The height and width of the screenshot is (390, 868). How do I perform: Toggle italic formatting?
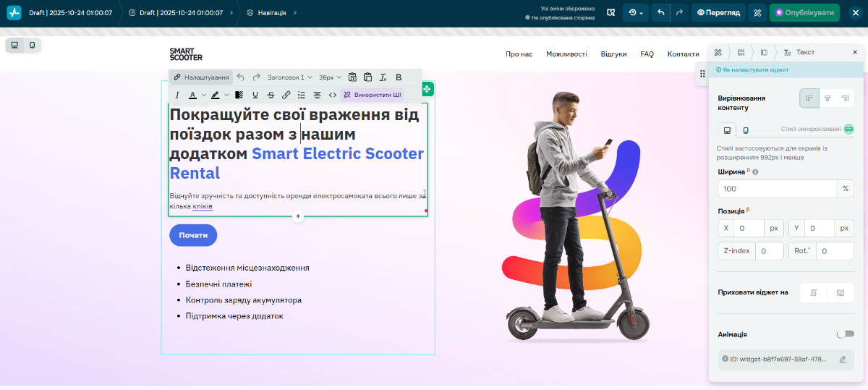177,95
